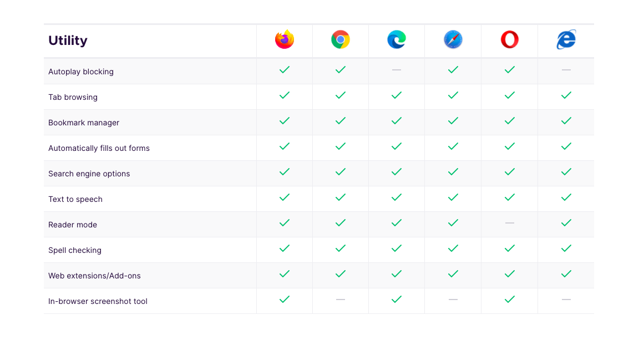Click the Chrome logo in the header
This screenshot has height=340, width=644.
point(341,39)
